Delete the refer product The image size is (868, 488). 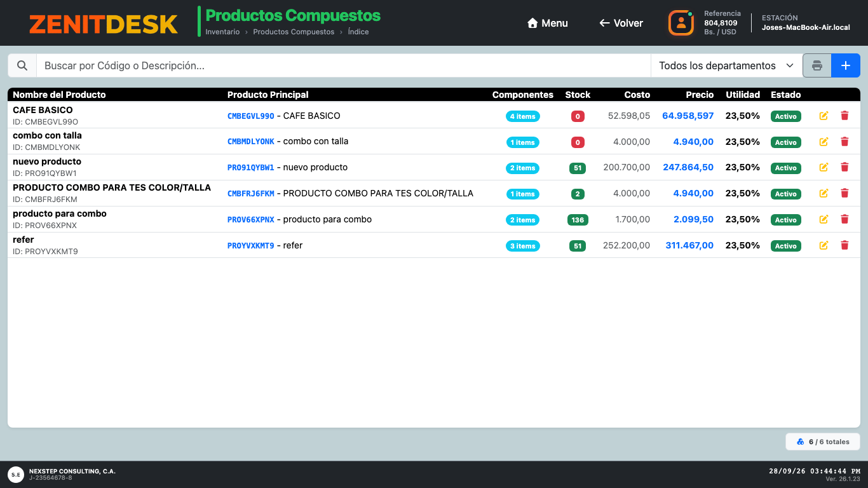point(844,245)
